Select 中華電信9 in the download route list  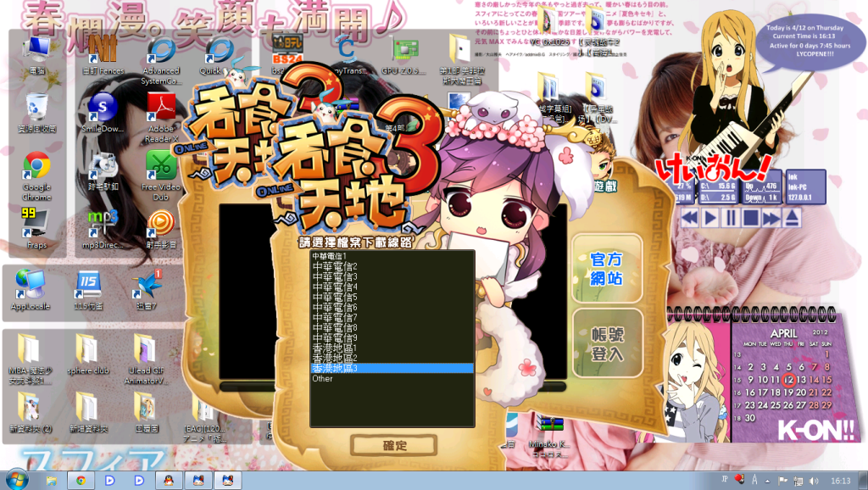tap(392, 337)
